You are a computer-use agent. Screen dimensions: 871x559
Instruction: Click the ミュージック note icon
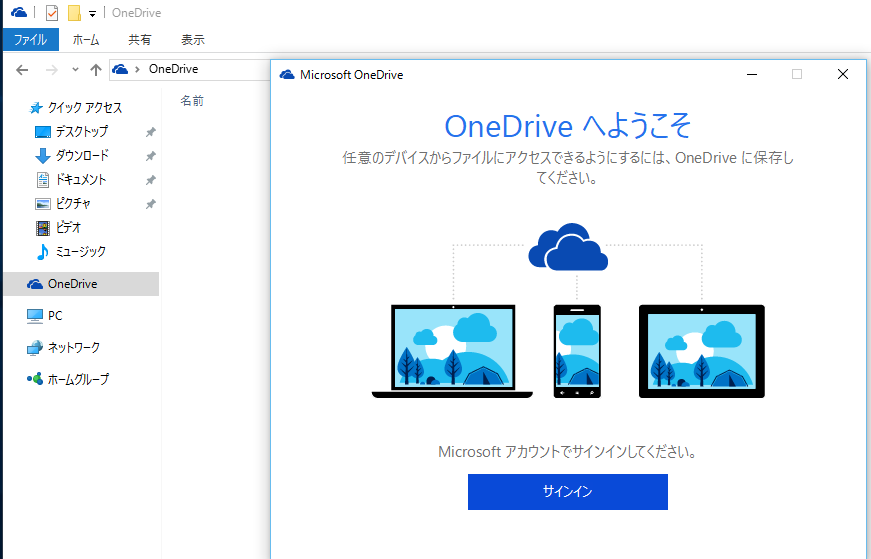(42, 252)
